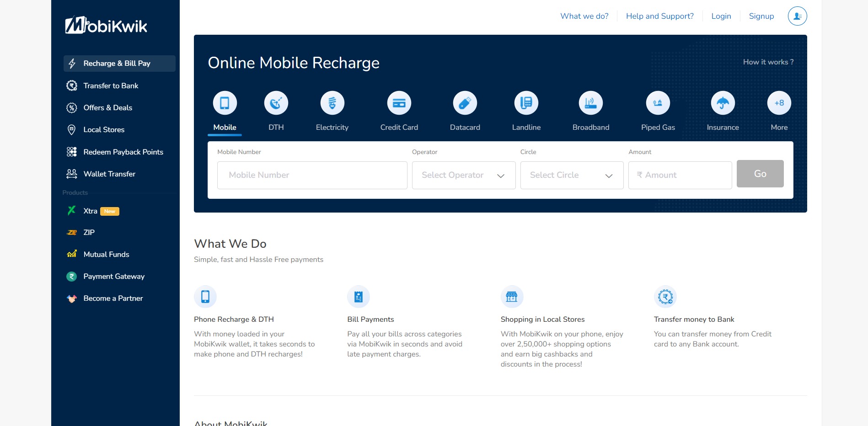
Task: Open the Select Circle dropdown
Action: (x=572, y=175)
